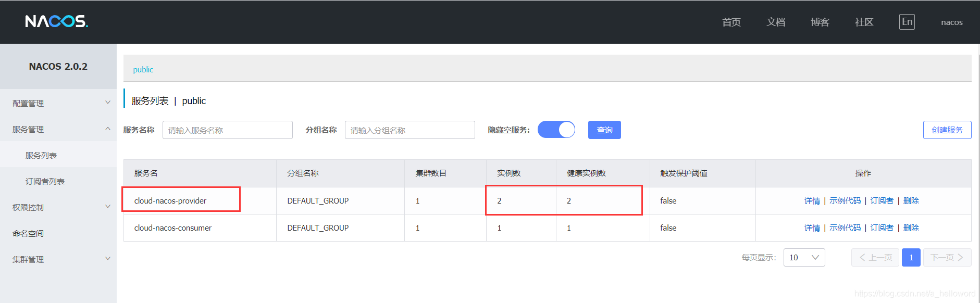This screenshot has height=303, width=980.
Task: Open the nacos user menu
Action: point(952,22)
